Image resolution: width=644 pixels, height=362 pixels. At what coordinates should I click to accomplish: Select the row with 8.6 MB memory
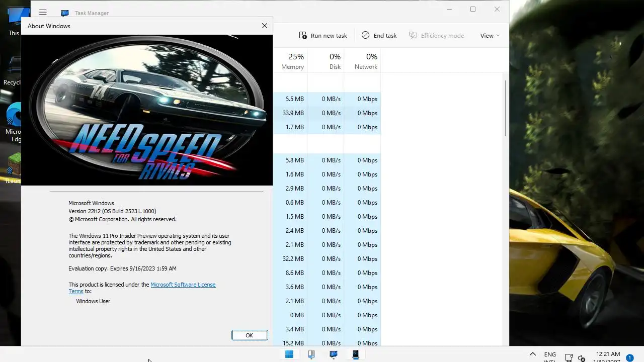[327, 273]
